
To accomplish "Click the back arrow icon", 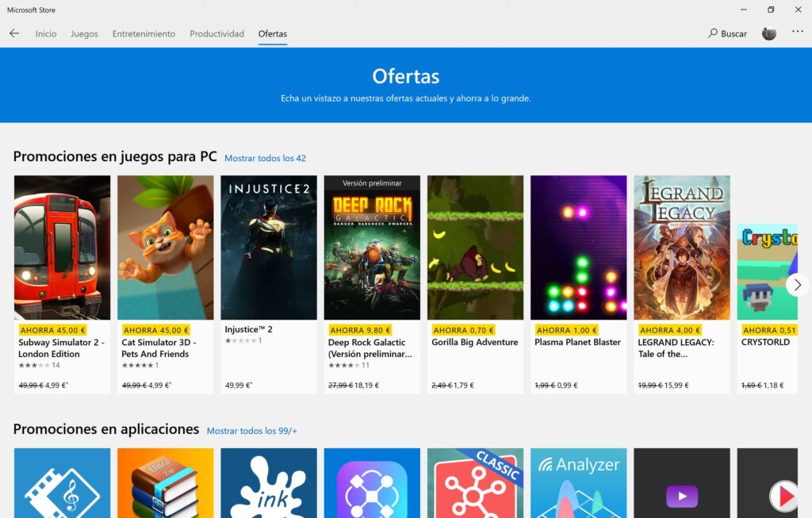I will click(x=14, y=34).
